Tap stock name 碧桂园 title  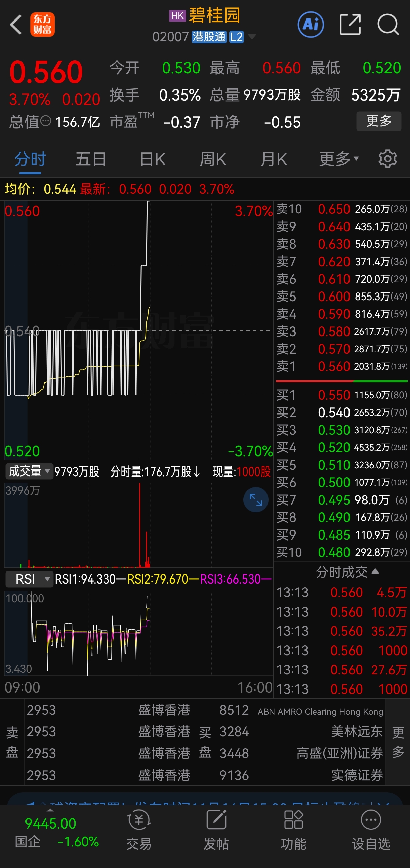point(214,15)
